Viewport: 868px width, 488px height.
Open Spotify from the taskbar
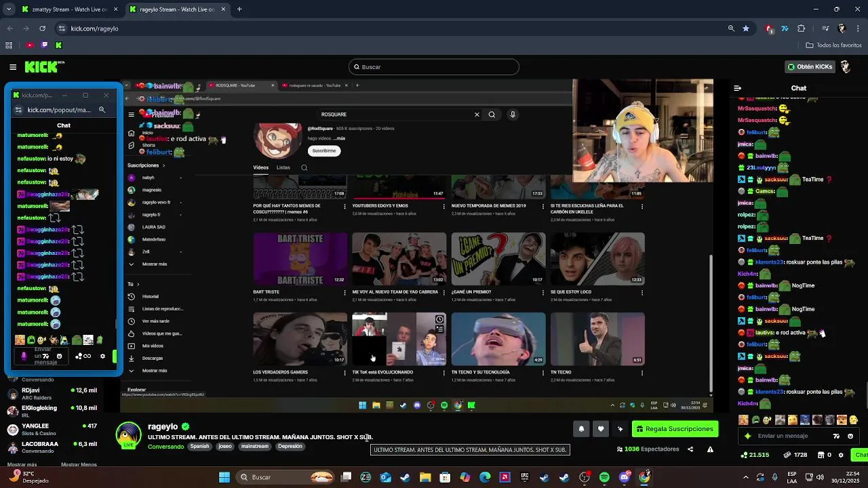point(604,477)
